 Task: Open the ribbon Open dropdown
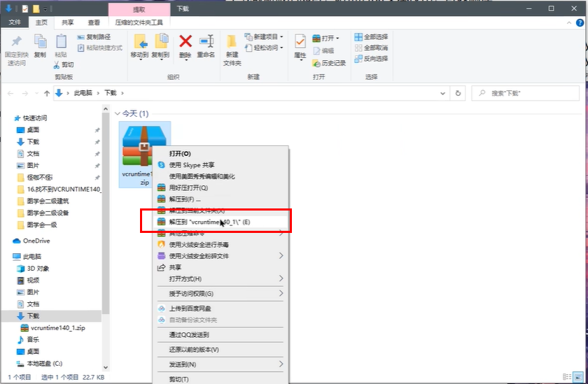[x=325, y=38]
